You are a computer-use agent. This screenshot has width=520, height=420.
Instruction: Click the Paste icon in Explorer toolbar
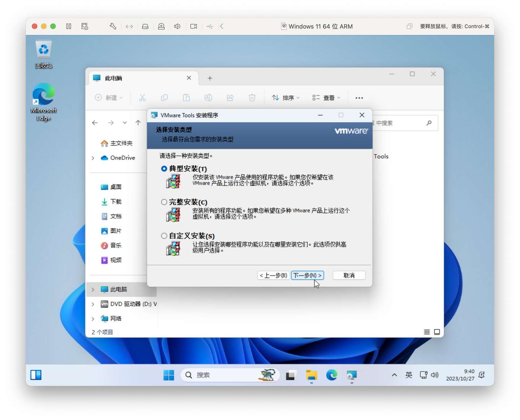pyautogui.click(x=186, y=98)
